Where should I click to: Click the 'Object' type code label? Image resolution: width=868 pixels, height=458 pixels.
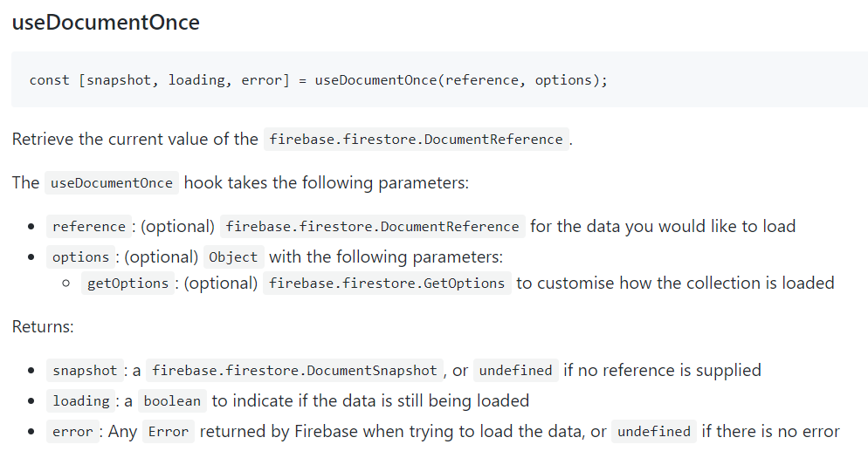(x=233, y=257)
